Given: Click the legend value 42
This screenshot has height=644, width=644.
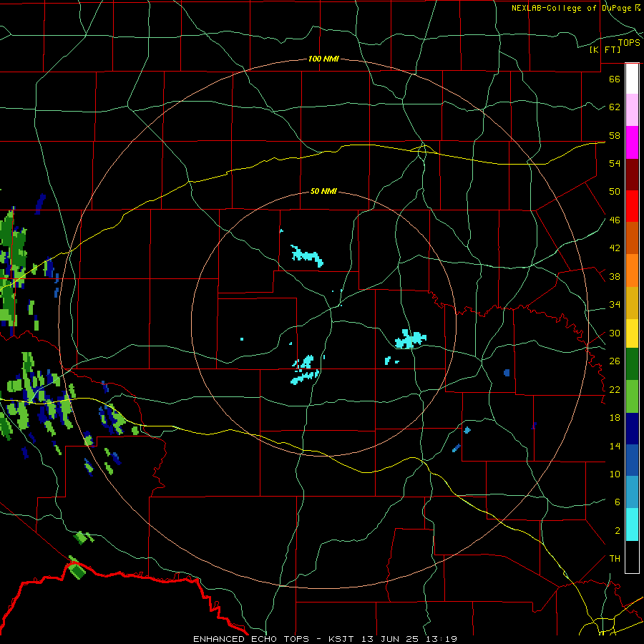Looking at the screenshot, I should click(615, 248).
